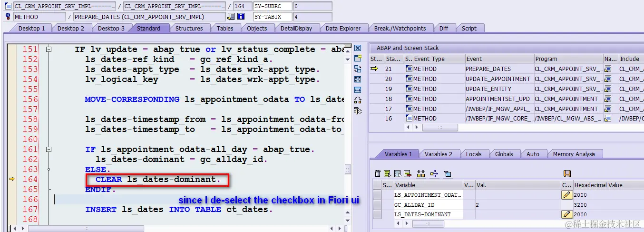Open the Diff tab
Screen dimensions: 644x232
pyautogui.click(x=444, y=28)
